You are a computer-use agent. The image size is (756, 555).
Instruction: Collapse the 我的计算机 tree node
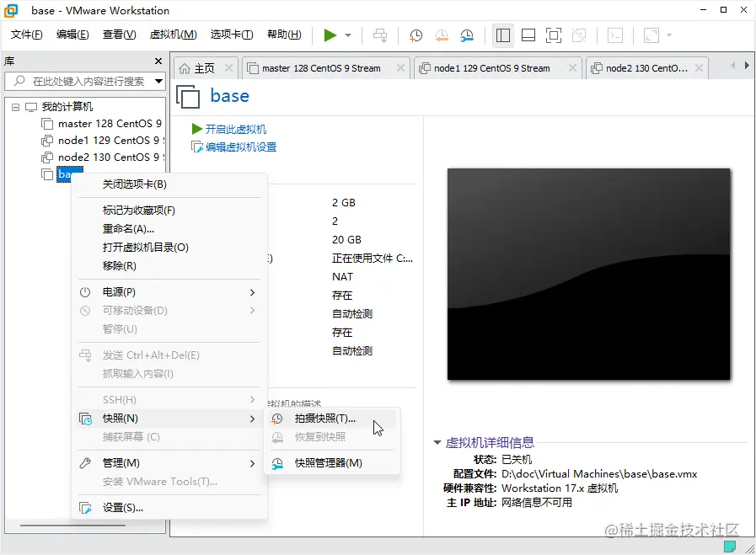coord(15,107)
